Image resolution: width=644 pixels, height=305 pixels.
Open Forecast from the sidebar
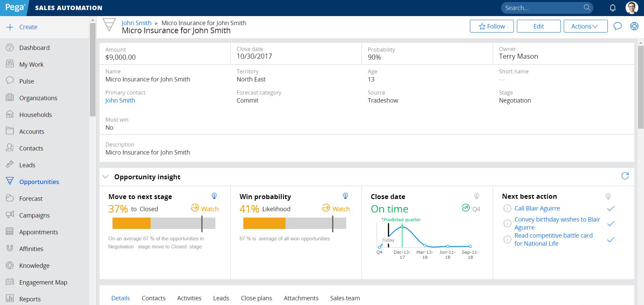tap(31, 198)
